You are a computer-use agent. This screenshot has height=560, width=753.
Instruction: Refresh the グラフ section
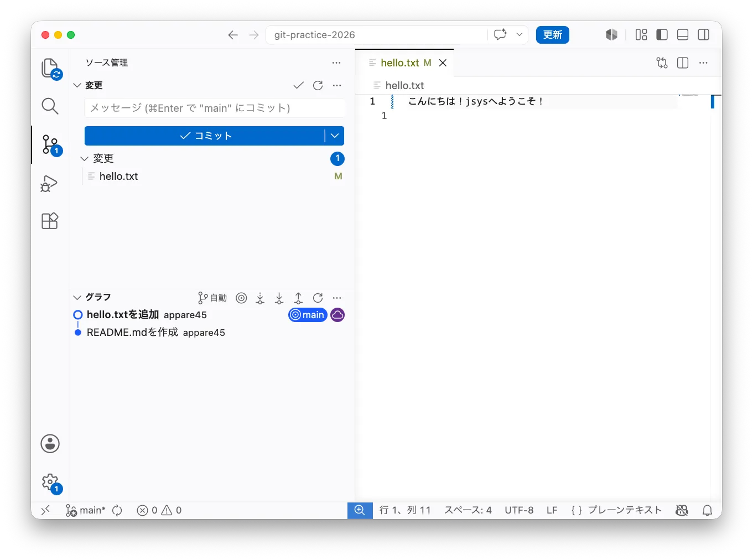318,298
